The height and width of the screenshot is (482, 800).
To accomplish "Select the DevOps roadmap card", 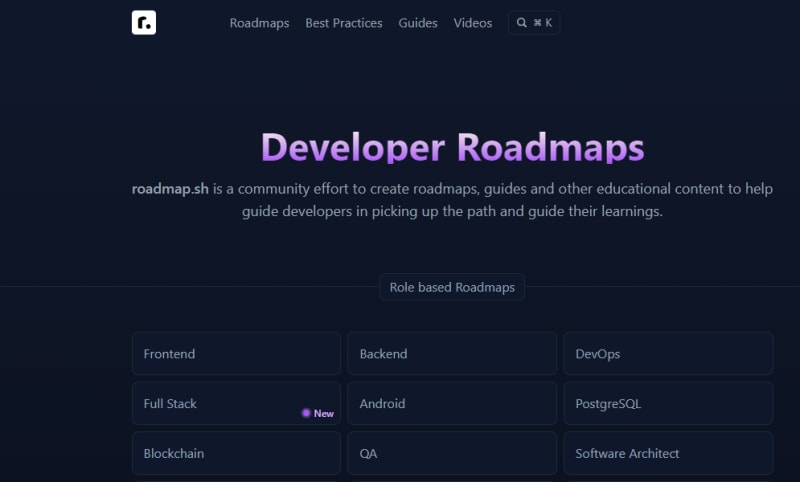I will (668, 353).
